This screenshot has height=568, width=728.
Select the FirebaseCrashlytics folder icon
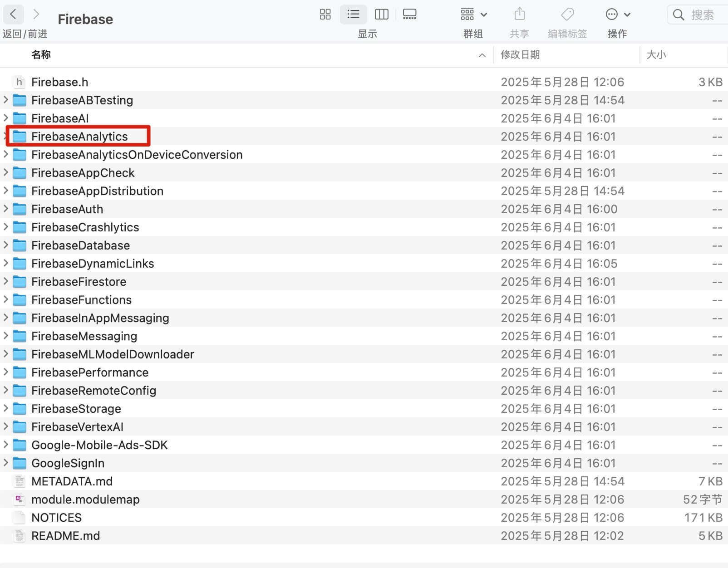(20, 227)
